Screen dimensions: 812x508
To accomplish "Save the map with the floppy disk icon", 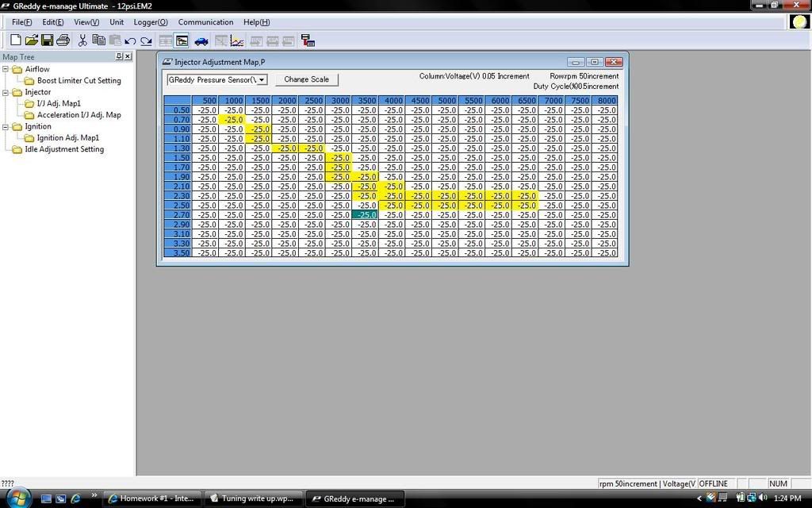I will click(x=47, y=40).
